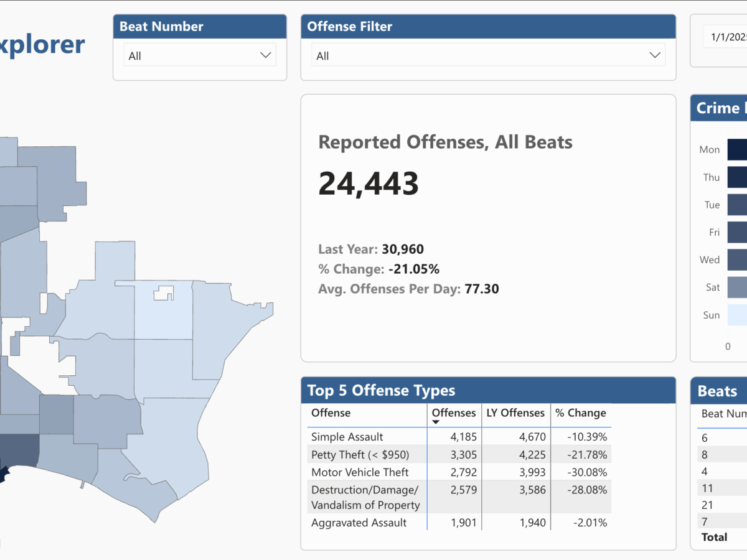Click the Mon bar in the crime chart
The height and width of the screenshot is (560, 747).
click(738, 149)
